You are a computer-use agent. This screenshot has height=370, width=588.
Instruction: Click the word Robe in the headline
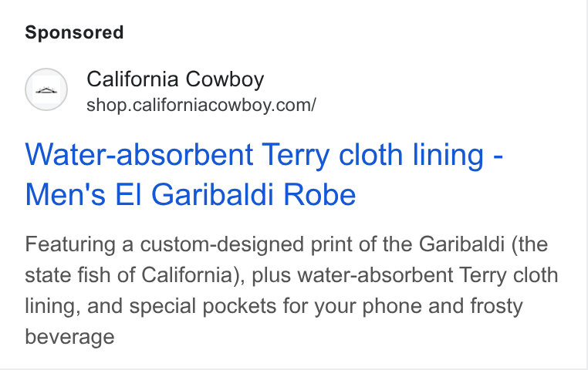[x=319, y=195]
